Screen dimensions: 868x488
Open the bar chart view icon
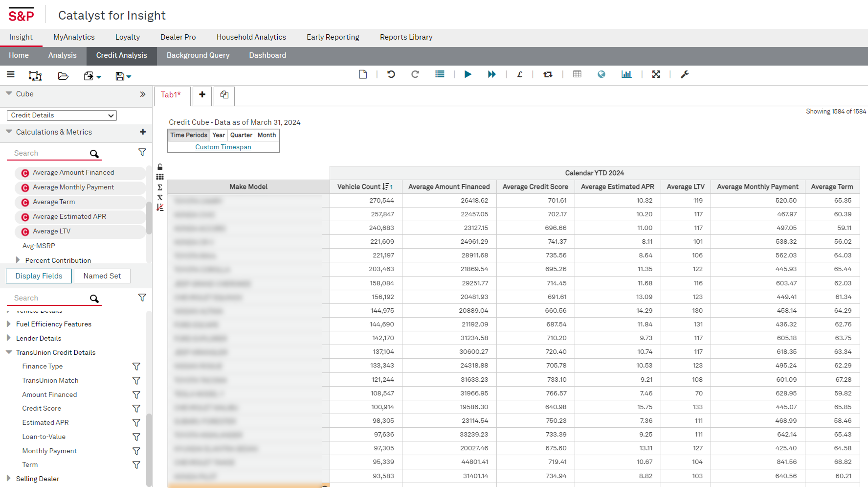(x=626, y=74)
